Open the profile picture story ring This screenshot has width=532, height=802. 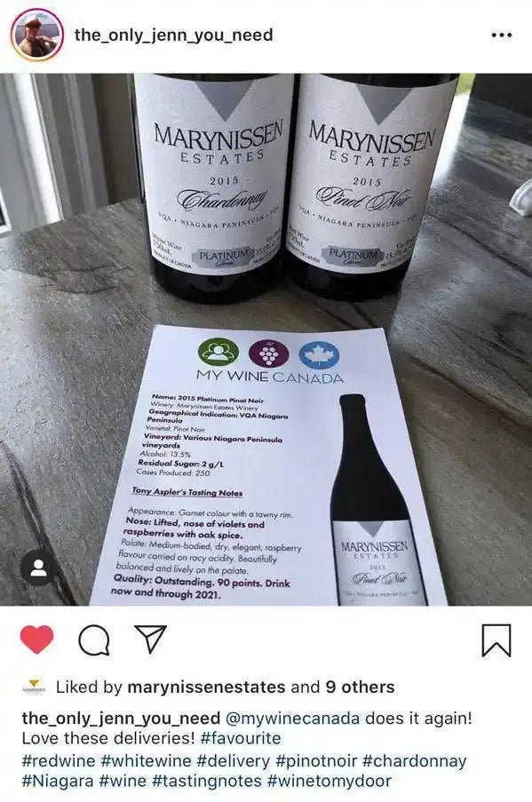[x=36, y=36]
